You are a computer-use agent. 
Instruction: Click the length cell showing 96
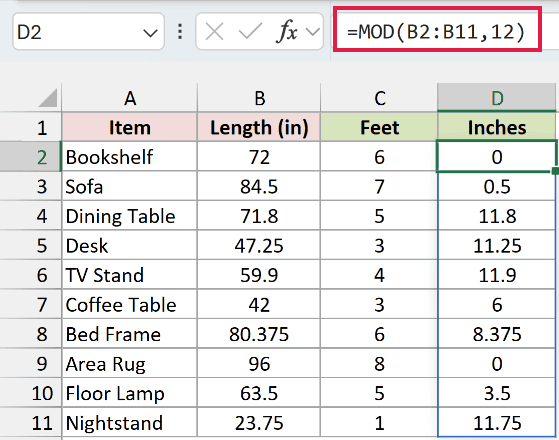click(x=259, y=364)
